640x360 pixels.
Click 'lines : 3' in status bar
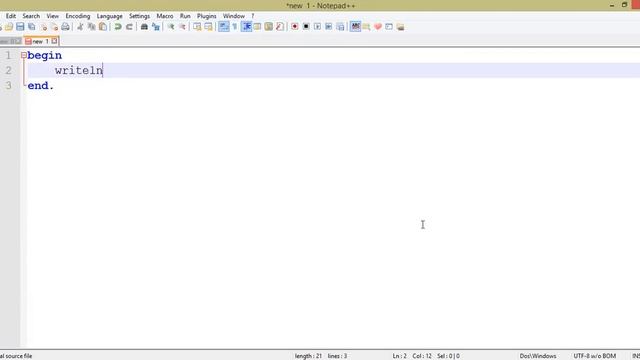point(337,356)
